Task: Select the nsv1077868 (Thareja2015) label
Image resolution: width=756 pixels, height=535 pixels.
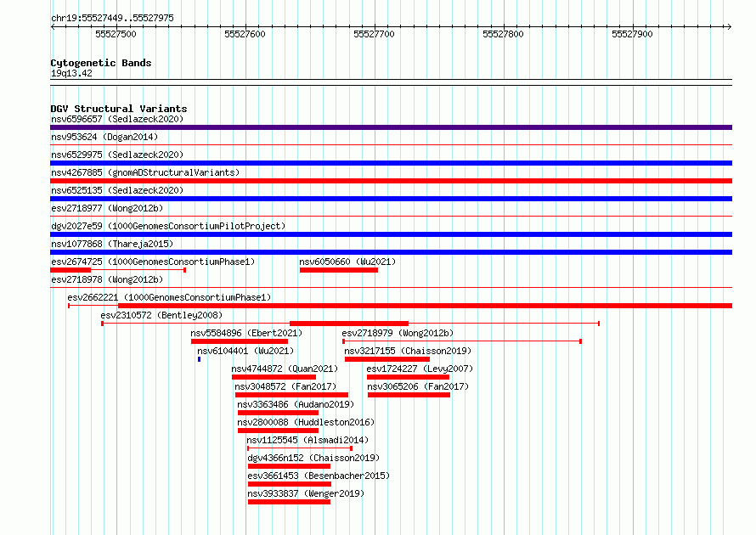Action: pos(112,244)
